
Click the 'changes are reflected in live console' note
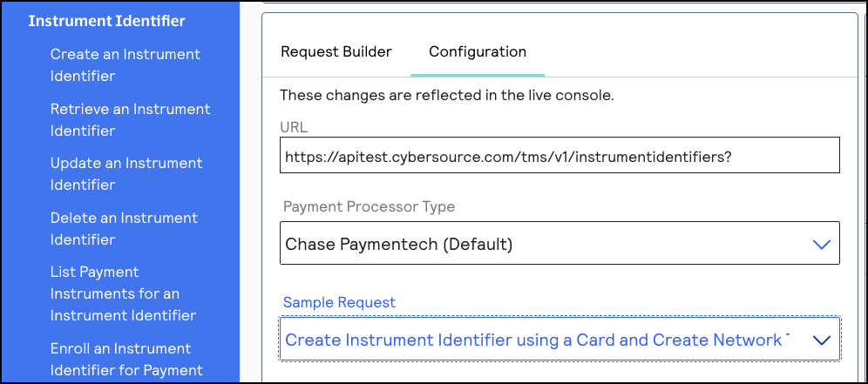pos(447,96)
